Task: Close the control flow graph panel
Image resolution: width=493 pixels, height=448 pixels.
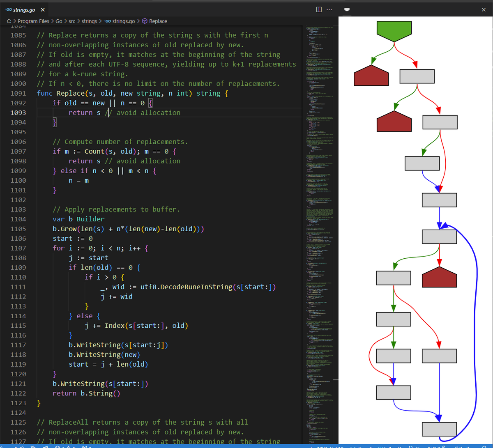Action: tap(484, 9)
